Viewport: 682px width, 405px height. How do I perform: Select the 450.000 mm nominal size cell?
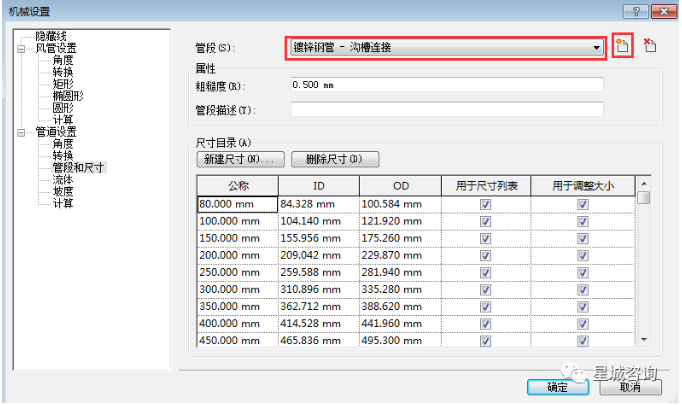(x=237, y=340)
